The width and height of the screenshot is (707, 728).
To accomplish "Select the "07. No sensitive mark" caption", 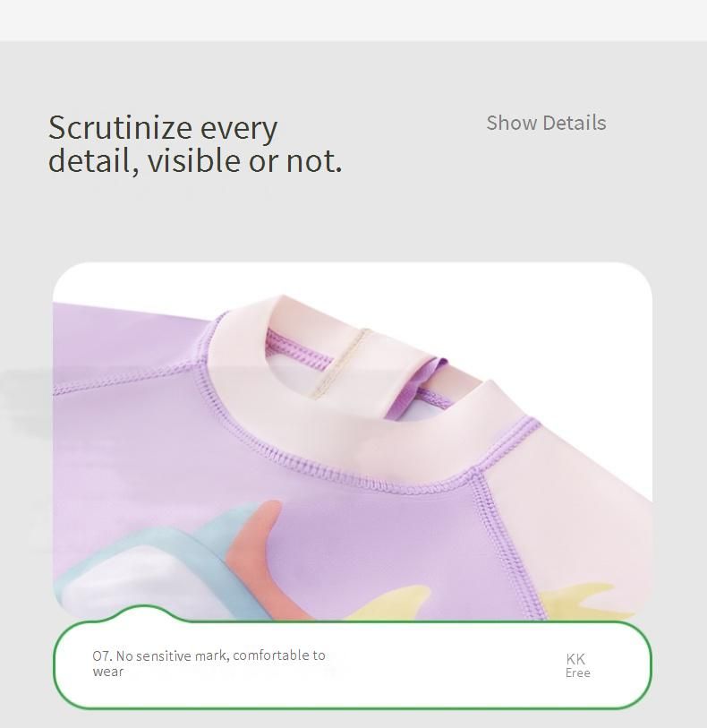I will coord(209,663).
